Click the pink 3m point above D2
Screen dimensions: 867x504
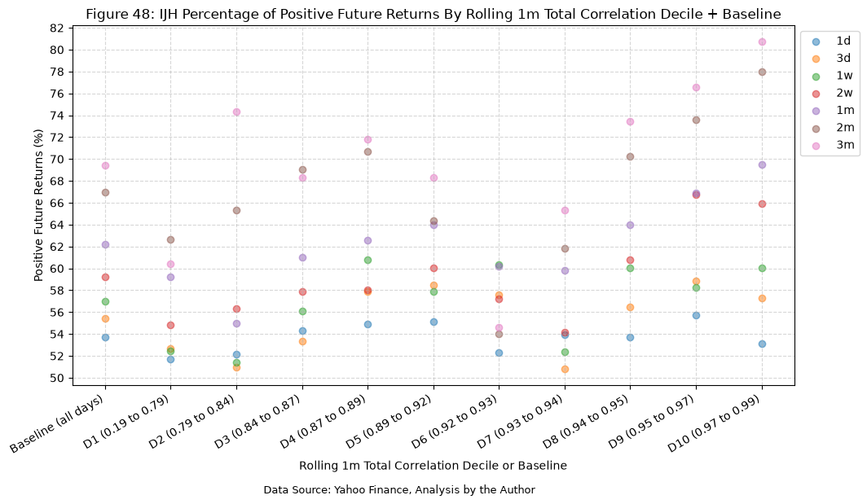click(x=236, y=112)
